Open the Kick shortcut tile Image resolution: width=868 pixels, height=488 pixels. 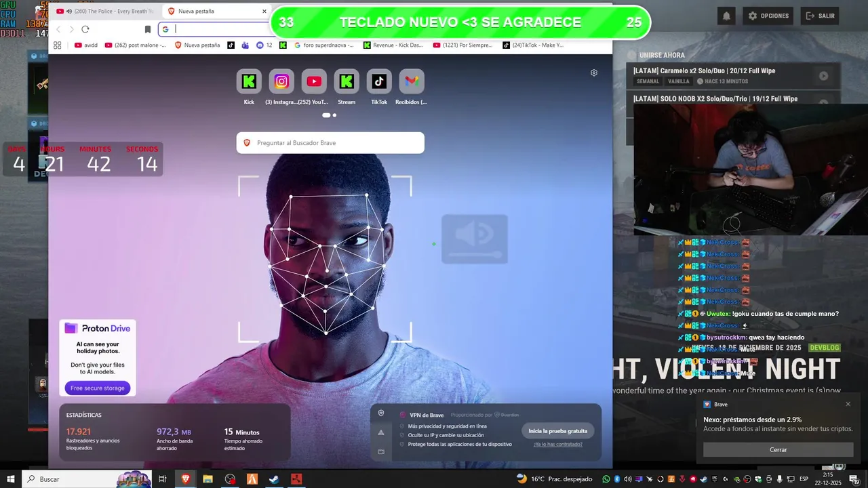click(x=249, y=81)
